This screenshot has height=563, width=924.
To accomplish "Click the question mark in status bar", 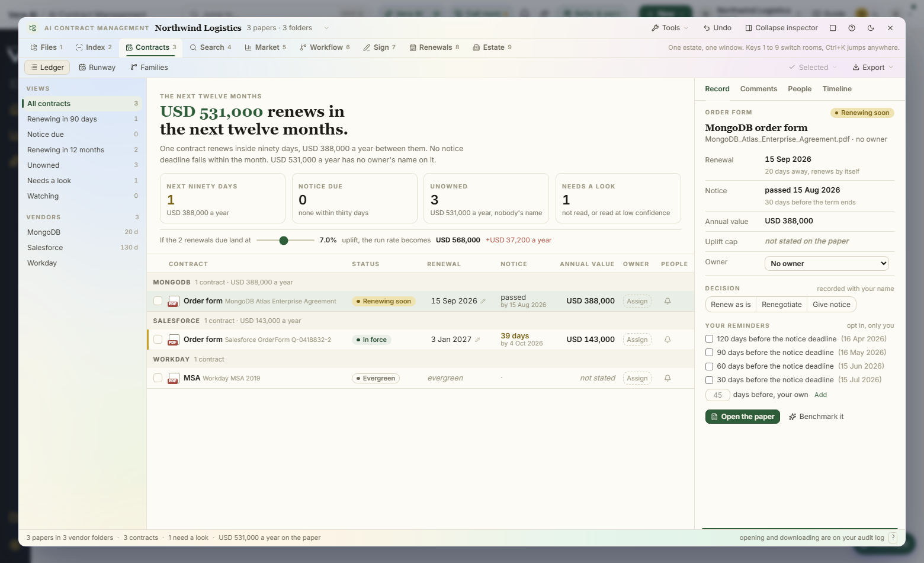I will click(x=893, y=538).
